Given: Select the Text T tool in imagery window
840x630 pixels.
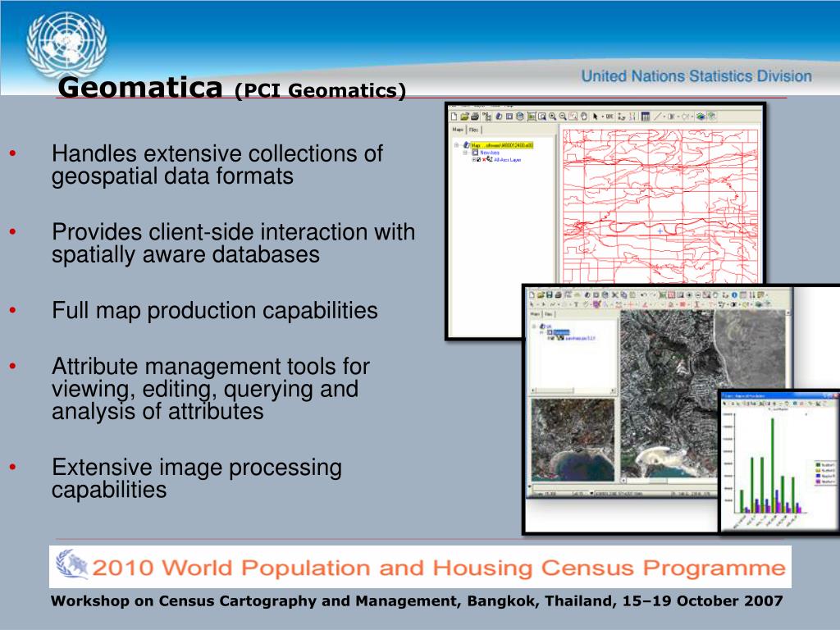Looking at the screenshot, I should (576, 304).
